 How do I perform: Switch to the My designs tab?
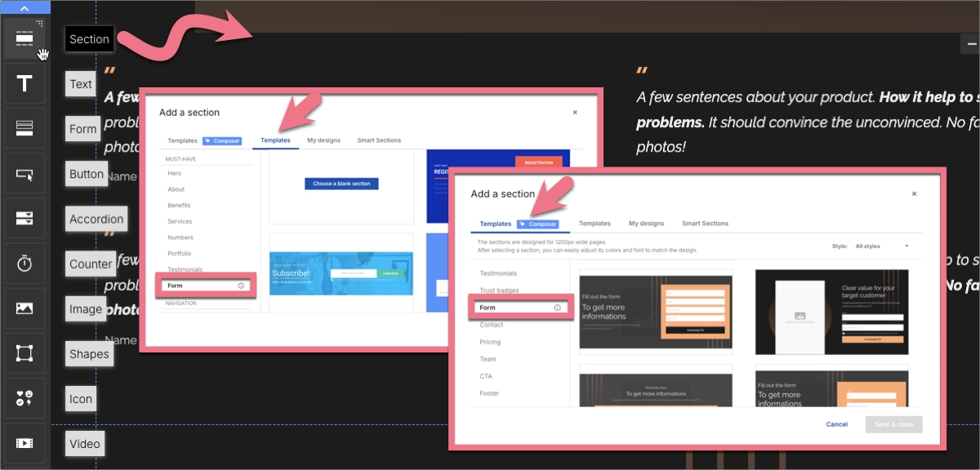[646, 223]
